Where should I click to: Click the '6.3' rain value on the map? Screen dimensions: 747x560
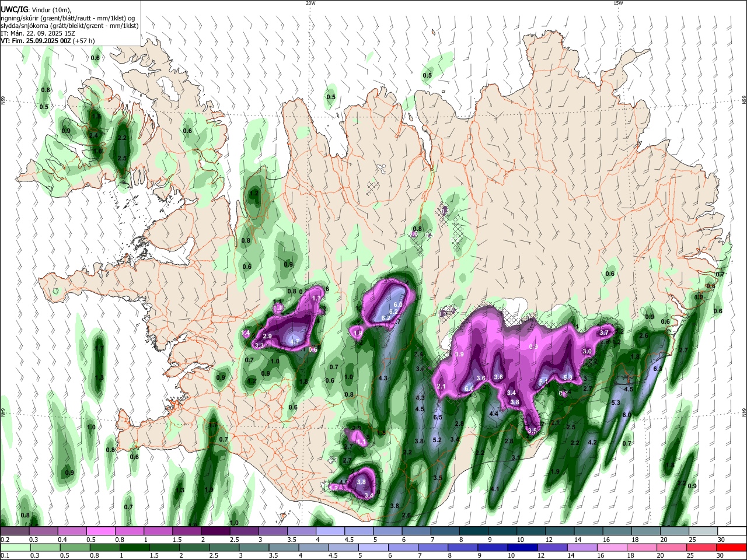click(x=658, y=369)
